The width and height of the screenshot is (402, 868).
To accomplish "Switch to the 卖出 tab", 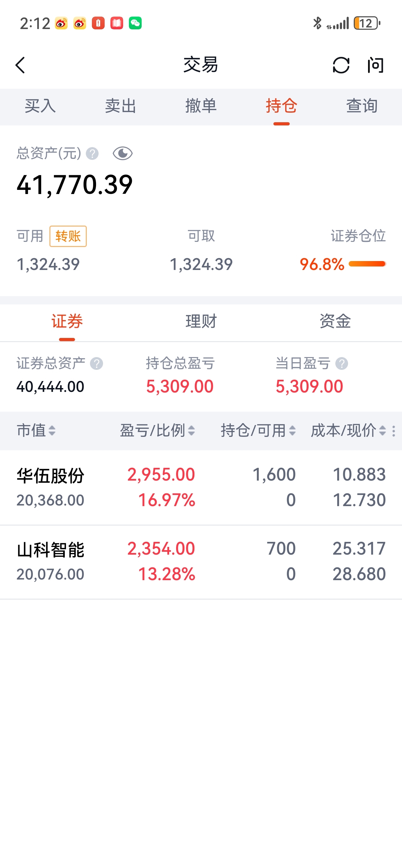I will pos(120,107).
